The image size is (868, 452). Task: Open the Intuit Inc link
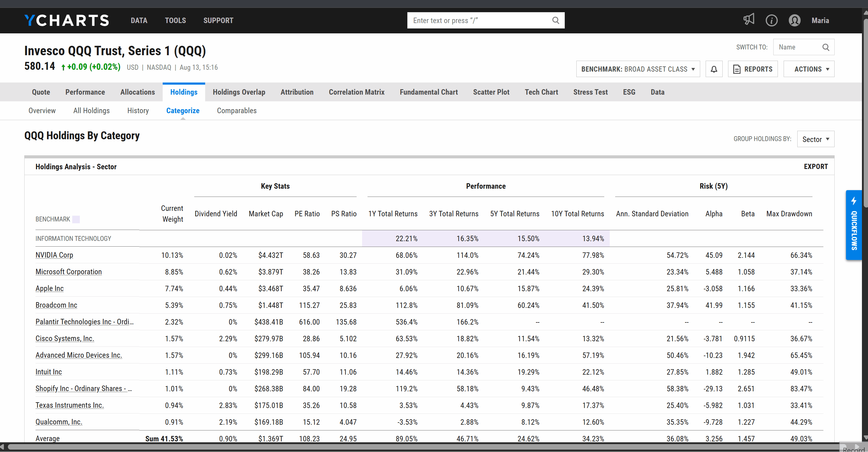point(49,372)
